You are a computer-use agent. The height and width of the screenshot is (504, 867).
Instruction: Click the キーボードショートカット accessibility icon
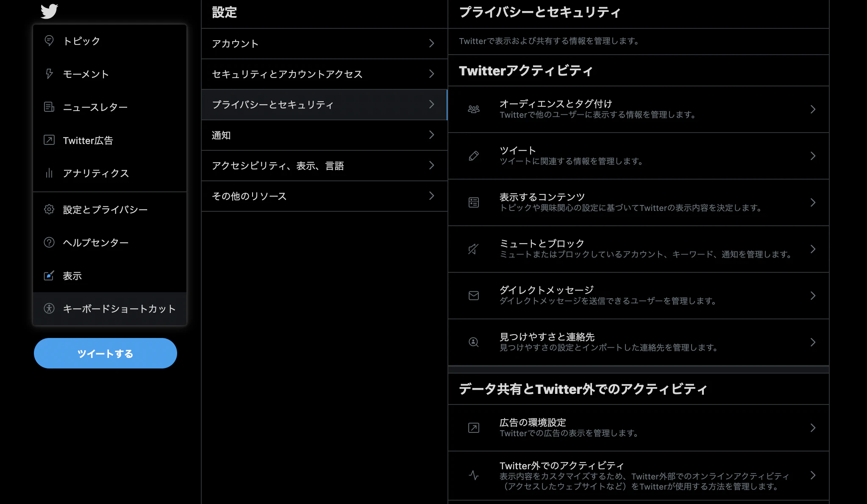[x=49, y=308]
